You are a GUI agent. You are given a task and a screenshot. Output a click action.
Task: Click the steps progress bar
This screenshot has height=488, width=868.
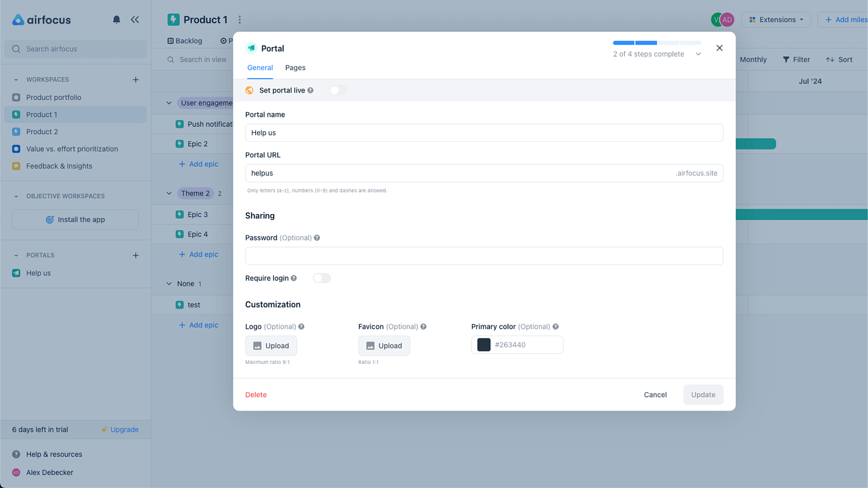[x=657, y=43]
